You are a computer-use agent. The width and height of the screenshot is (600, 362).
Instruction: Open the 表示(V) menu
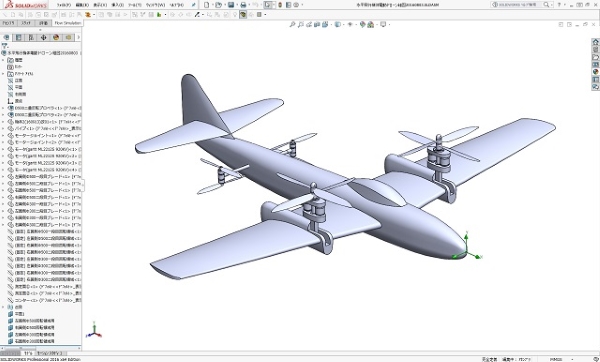tap(100, 5)
